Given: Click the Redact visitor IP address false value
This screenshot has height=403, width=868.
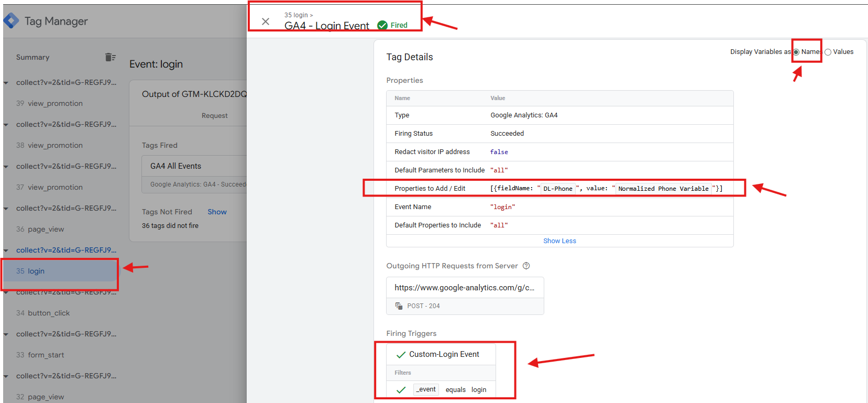Looking at the screenshot, I should [499, 152].
